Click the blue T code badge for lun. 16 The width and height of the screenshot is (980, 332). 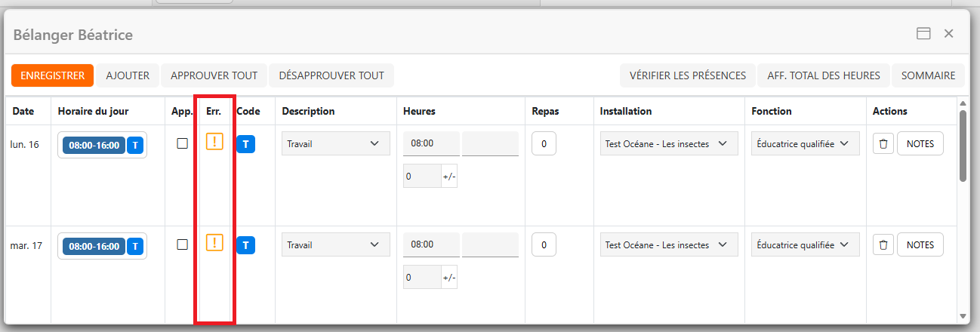246,143
